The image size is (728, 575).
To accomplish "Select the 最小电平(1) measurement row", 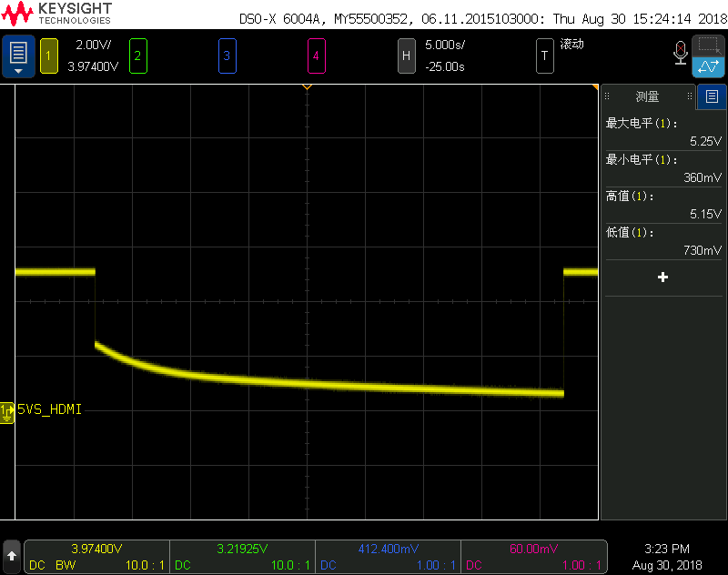I will [663, 168].
